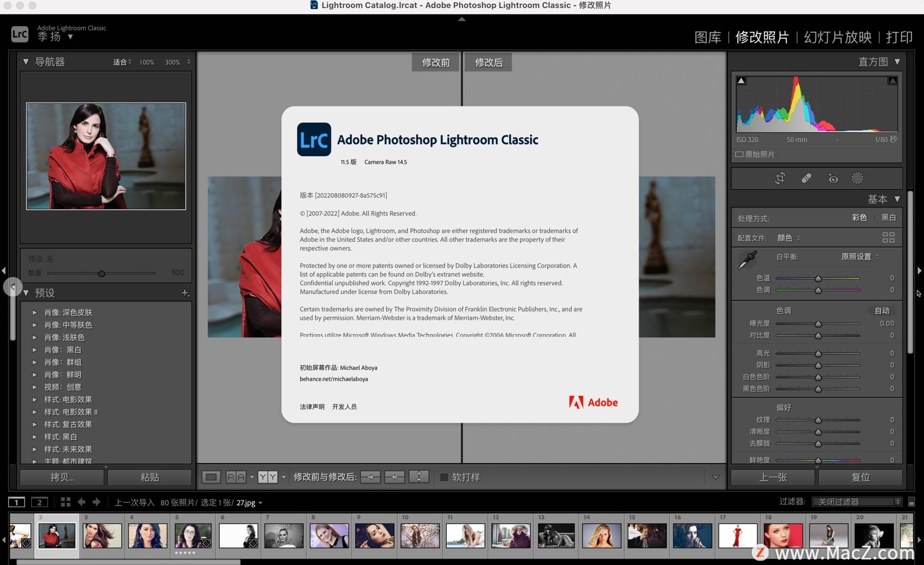Enable 软打样 (soft proofing)

pyautogui.click(x=444, y=477)
